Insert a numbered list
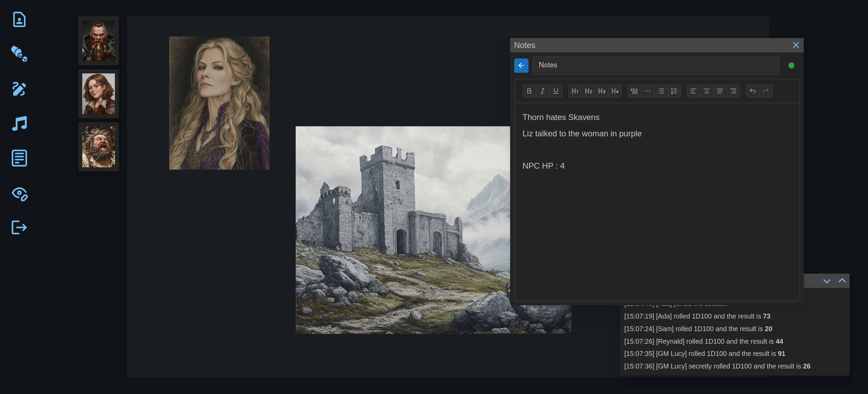868x394 pixels. coord(674,91)
